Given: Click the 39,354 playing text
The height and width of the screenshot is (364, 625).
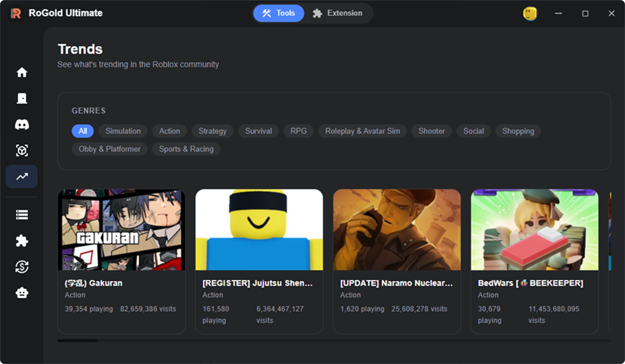Looking at the screenshot, I should click(89, 309).
